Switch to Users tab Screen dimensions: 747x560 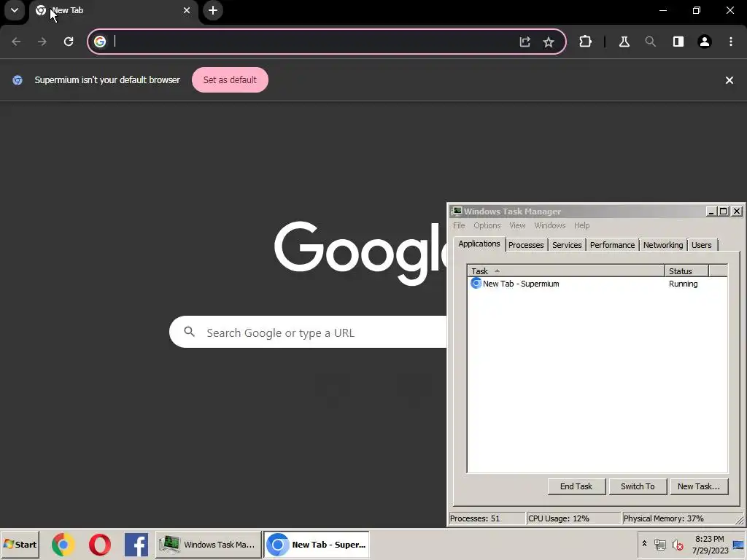(701, 245)
